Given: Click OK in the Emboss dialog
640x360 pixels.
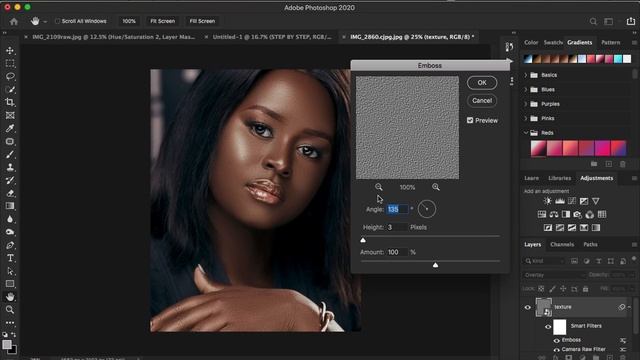Looking at the screenshot, I should pyautogui.click(x=482, y=83).
